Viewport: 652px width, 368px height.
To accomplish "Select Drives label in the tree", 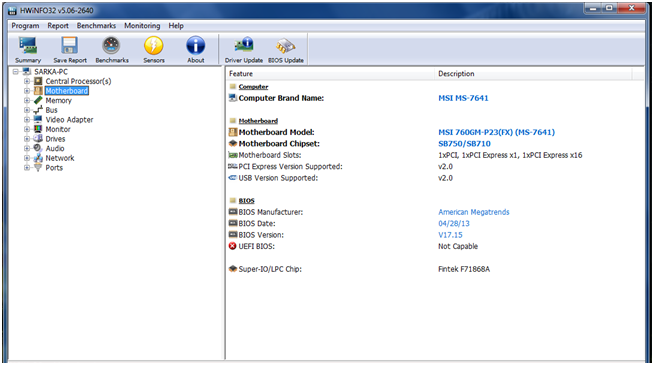I will coord(55,139).
